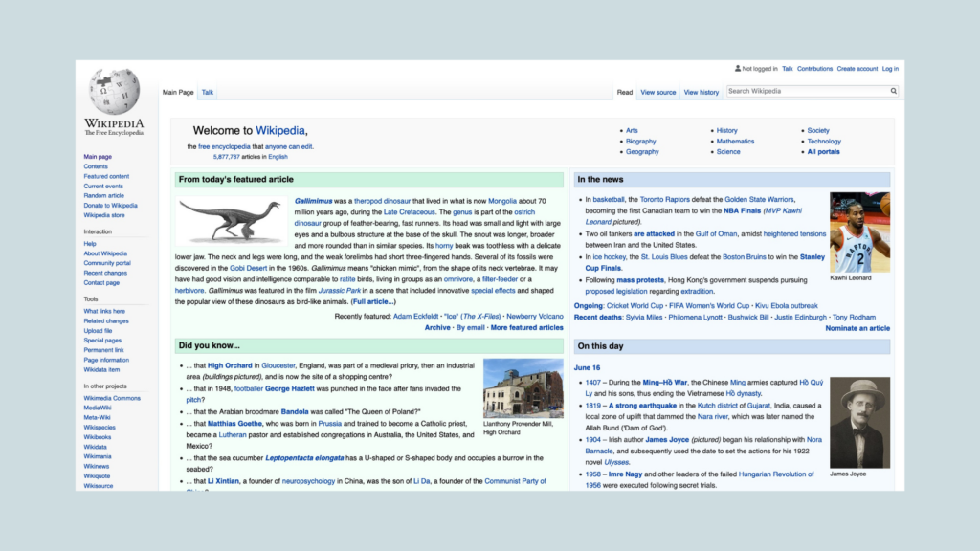Open Recent changes in the sidebar
Viewport: 980px width, 551px height.
click(105, 273)
